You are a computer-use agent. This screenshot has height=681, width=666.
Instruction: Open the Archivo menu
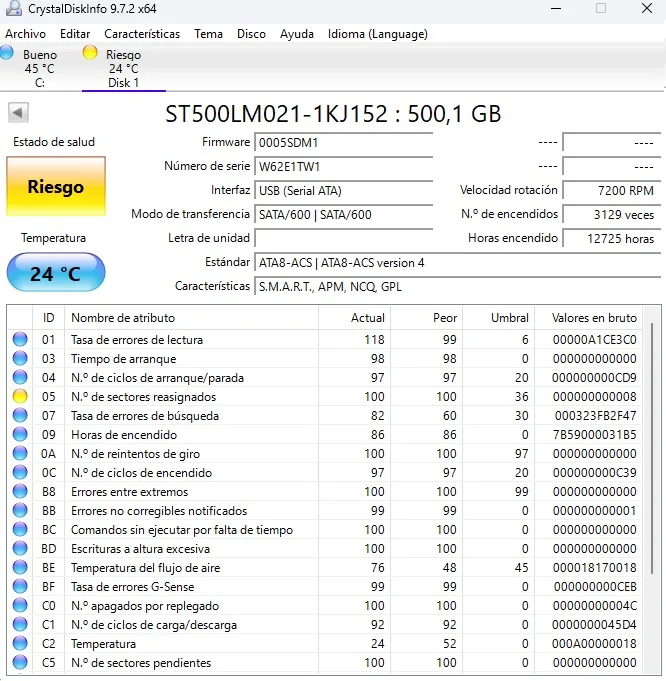[25, 34]
